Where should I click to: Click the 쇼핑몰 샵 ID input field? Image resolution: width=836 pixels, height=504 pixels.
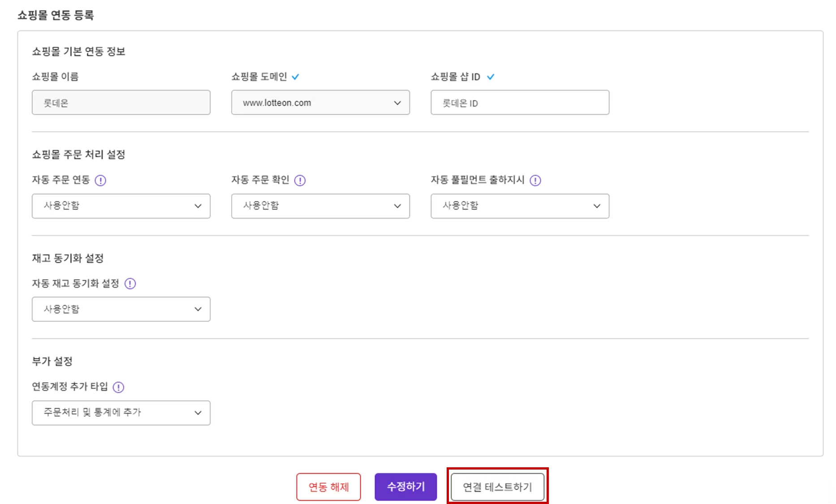click(520, 103)
